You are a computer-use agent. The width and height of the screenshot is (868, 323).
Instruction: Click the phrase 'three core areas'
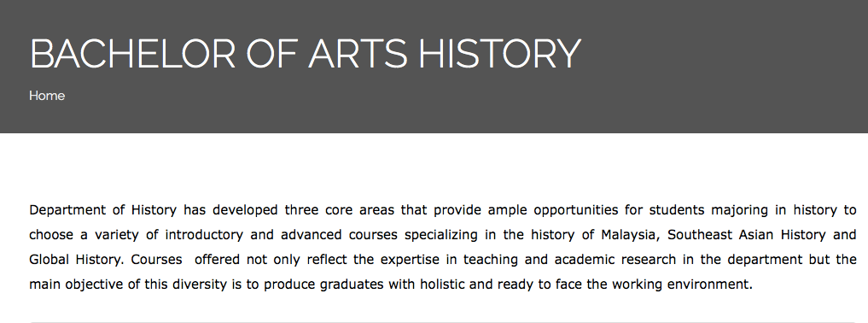click(x=339, y=210)
